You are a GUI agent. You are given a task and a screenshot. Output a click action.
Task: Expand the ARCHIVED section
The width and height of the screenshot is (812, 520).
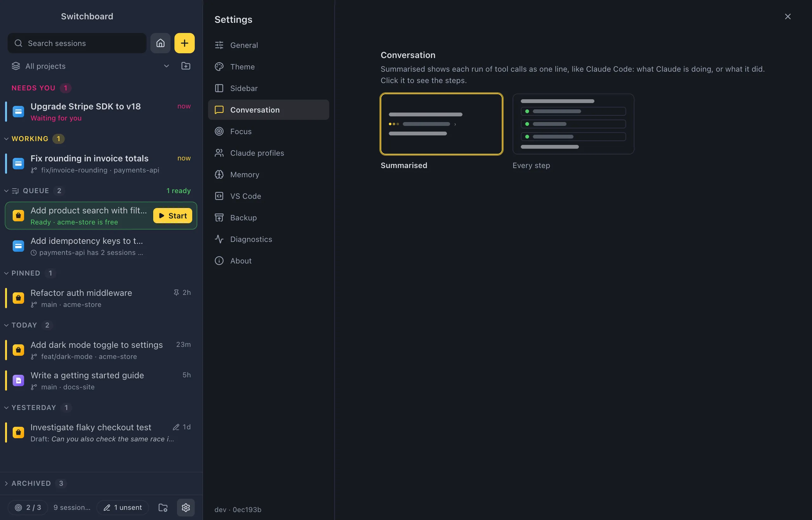[6, 483]
